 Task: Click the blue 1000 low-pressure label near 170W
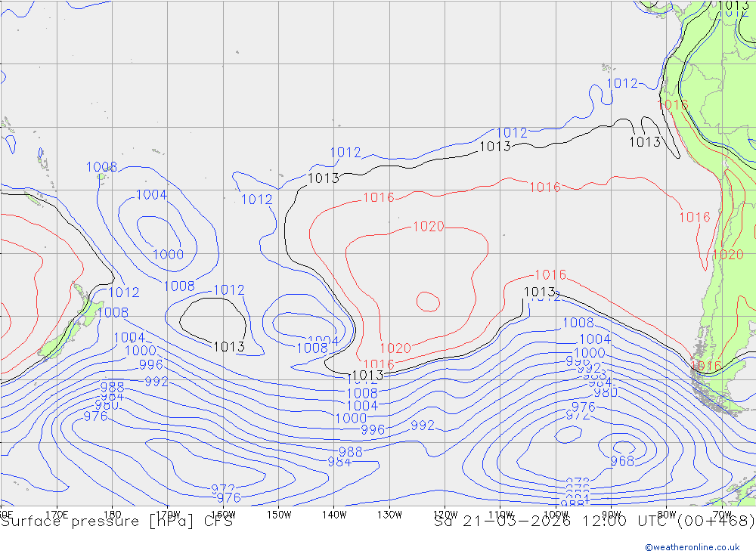pos(169,254)
